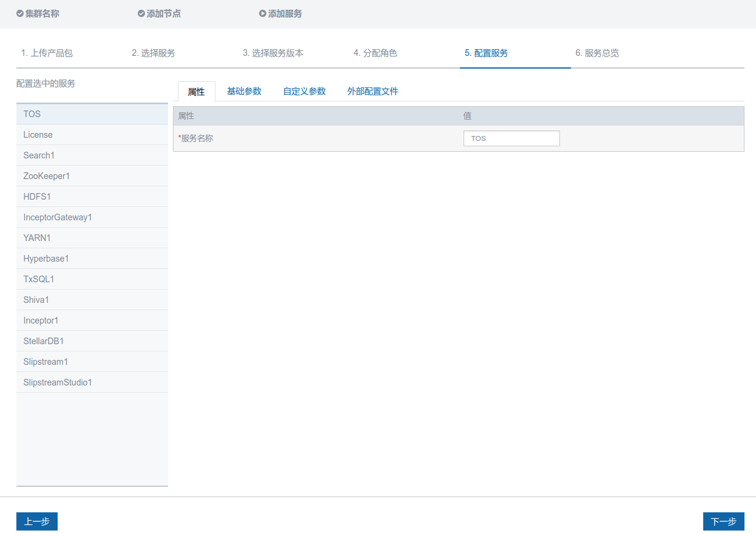
Task: Open the 基础参数 tab
Action: point(244,91)
